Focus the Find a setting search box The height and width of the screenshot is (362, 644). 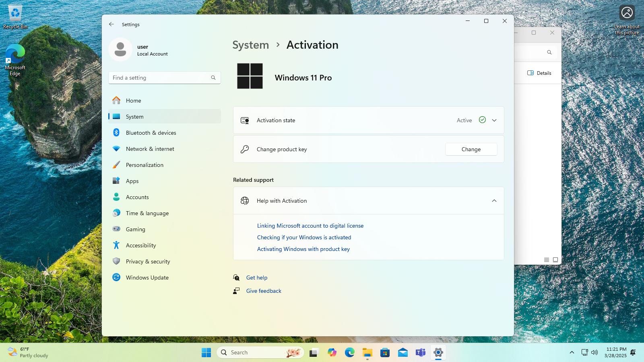165,78
